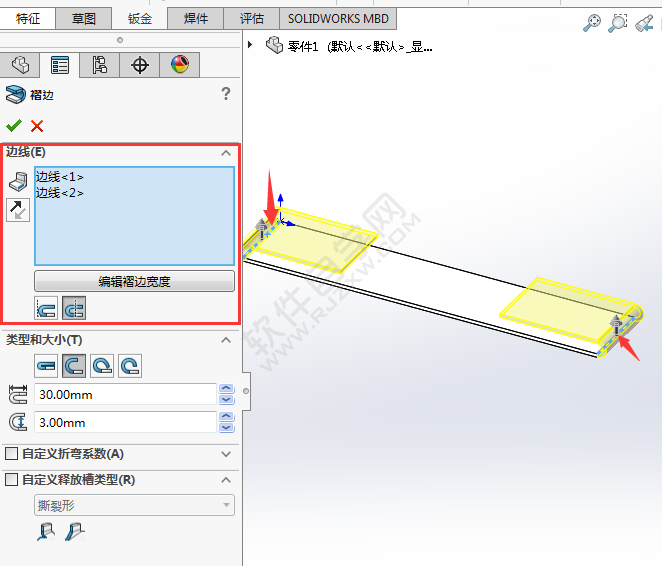This screenshot has width=662, height=566.
Task: Switch to the 评估 tab
Action: point(252,19)
